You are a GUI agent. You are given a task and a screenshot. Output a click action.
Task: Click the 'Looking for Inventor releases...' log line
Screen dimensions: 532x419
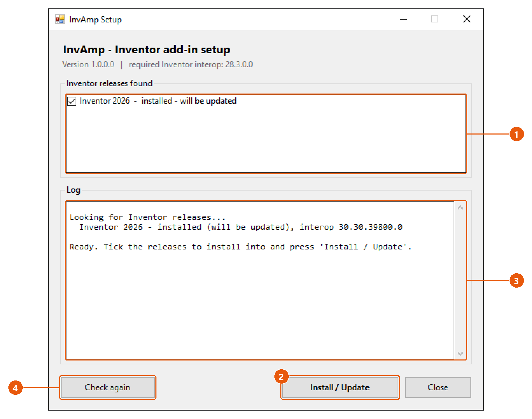(147, 217)
